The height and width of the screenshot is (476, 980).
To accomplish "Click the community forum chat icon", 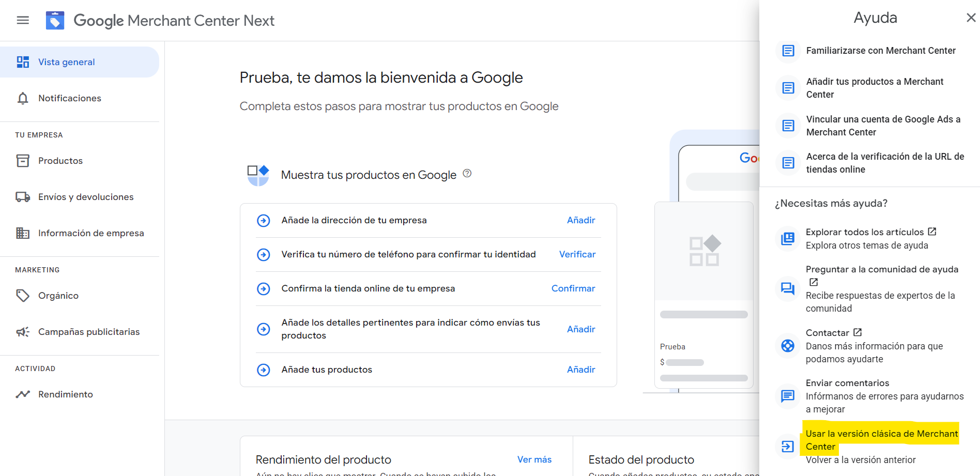I will 788,288.
